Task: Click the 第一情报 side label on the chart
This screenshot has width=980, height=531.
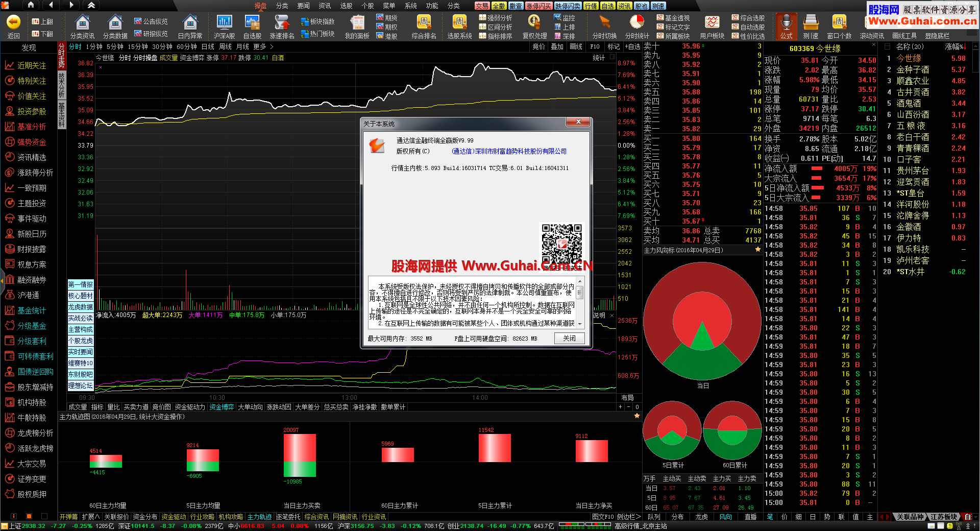Action: [x=81, y=284]
